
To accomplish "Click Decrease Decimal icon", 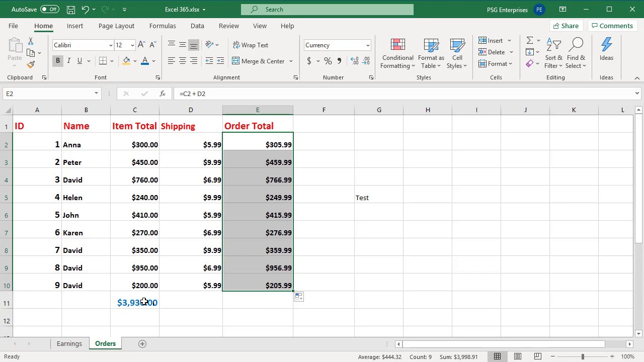I will click(x=366, y=61).
